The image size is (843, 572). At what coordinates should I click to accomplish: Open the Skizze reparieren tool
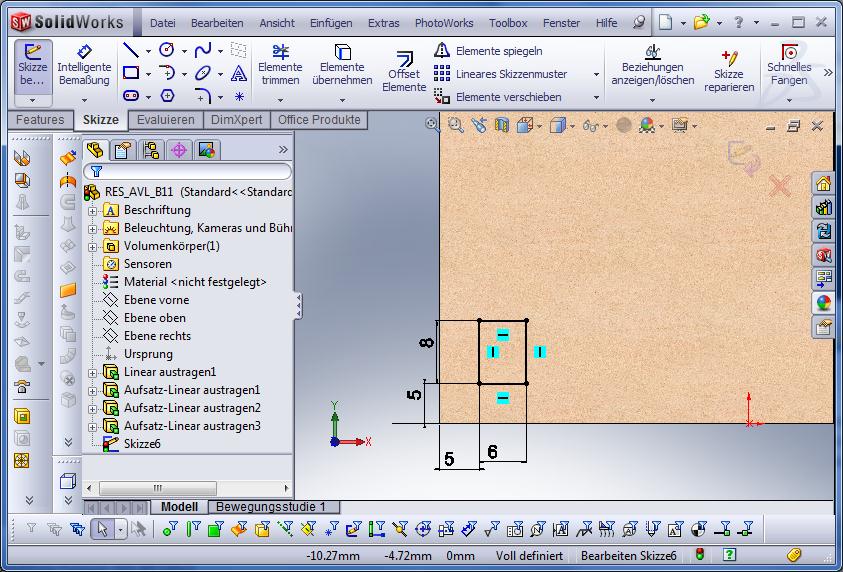728,70
